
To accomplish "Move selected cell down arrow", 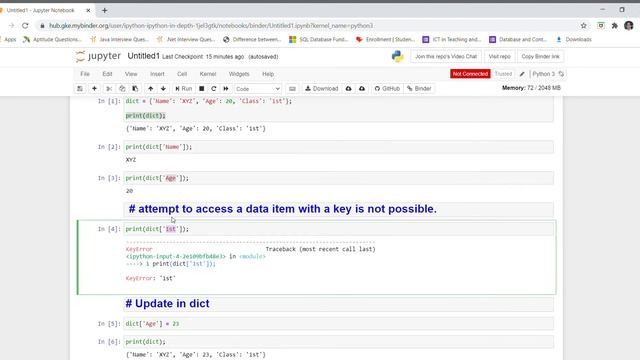I will click(x=163, y=89).
